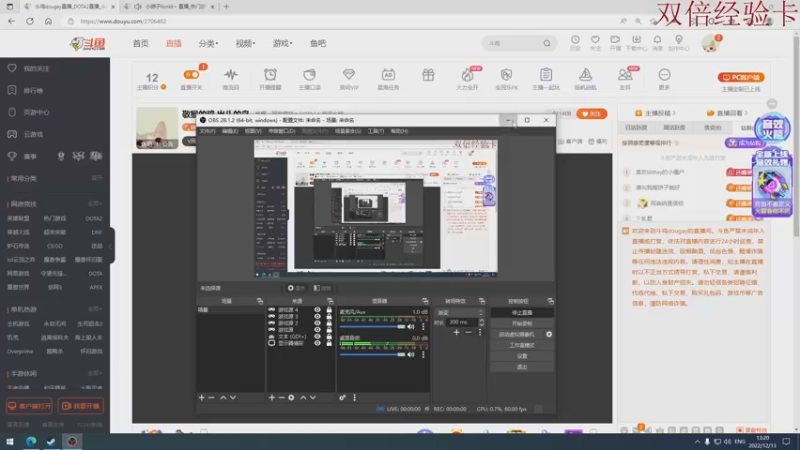Open the waveform stream-code icon

[231, 74]
